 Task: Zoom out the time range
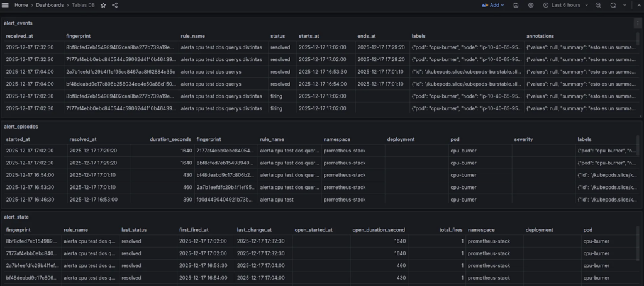tap(597, 5)
